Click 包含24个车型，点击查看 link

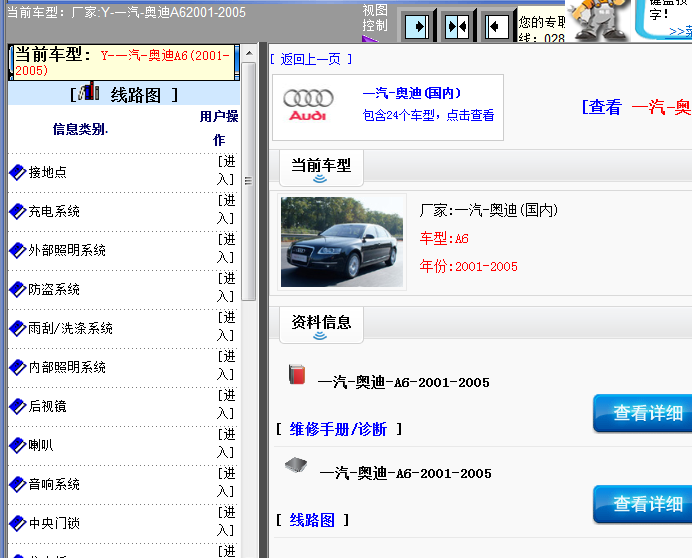pos(428,115)
